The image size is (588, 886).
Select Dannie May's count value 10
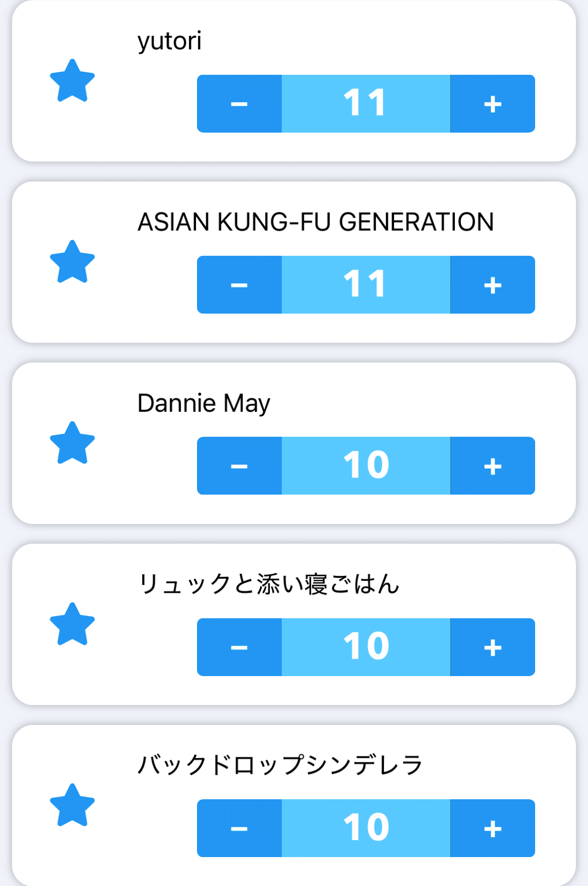(x=366, y=466)
